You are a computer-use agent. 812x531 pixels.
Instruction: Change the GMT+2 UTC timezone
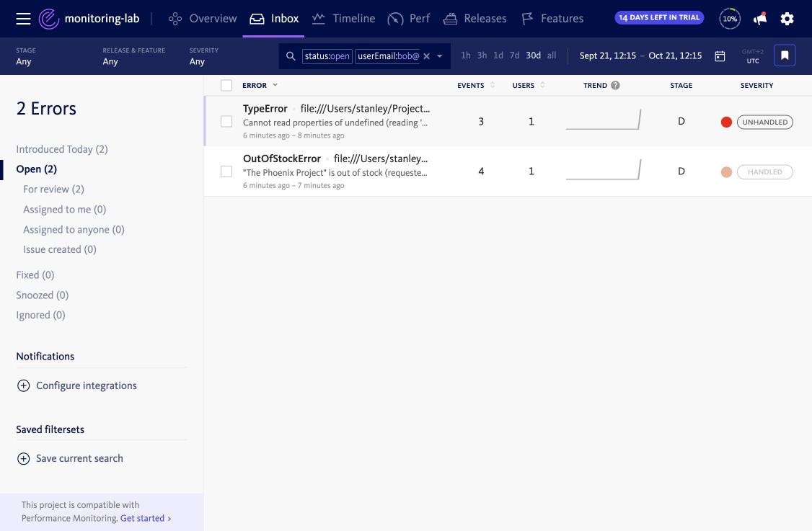coord(752,56)
